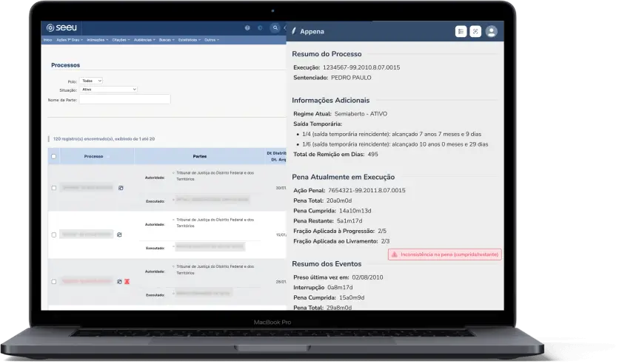Open the Polo dropdown showing Todos

coord(91,81)
